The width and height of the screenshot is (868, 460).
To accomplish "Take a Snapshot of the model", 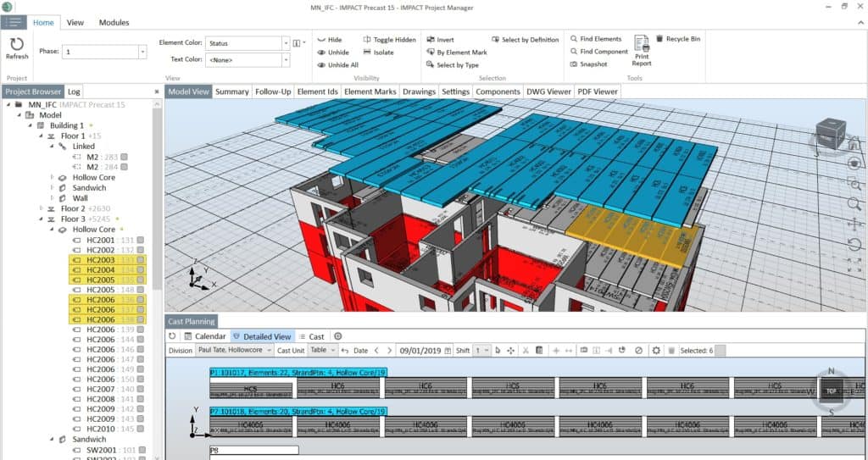I will coord(588,64).
